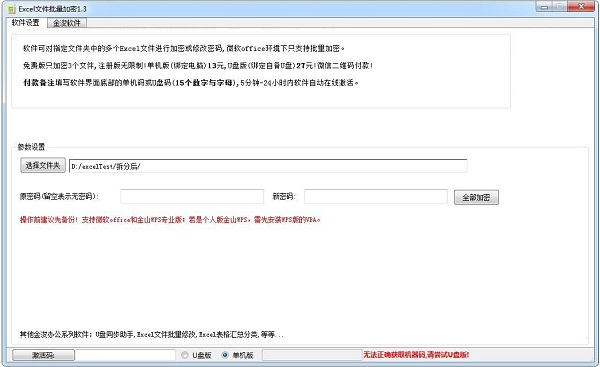Click the red warning 操作前建议先备份 text

[170, 220]
